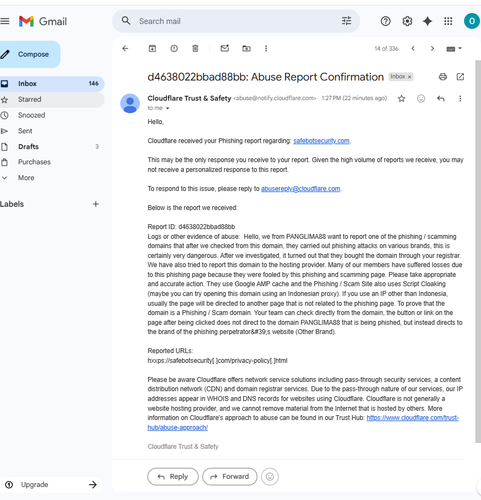Go to newer conversation arrow
481x500 pixels.
tap(413, 49)
